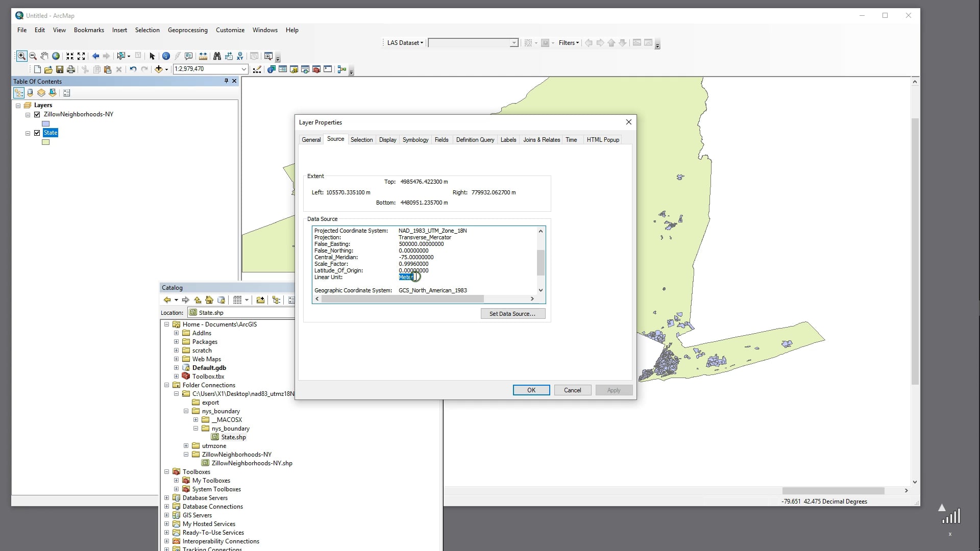This screenshot has width=980, height=551.
Task: Click the Catalog Location input field
Action: point(241,313)
